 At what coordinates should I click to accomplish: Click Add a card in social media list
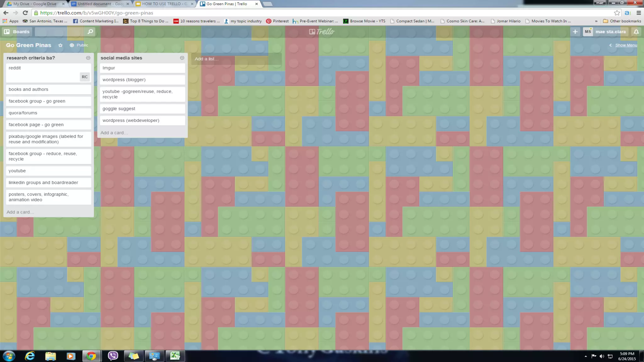click(114, 133)
